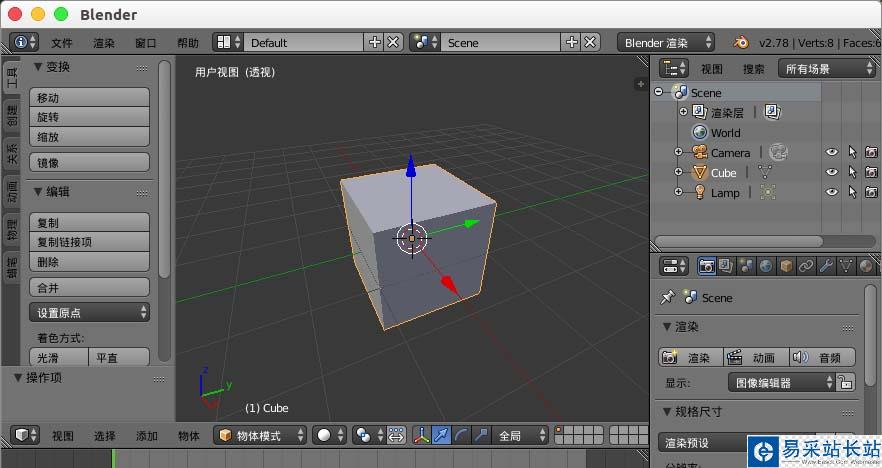Viewport: 882px width, 468px height.
Task: Expand the 渲染层 tree node
Action: pyautogui.click(x=683, y=111)
